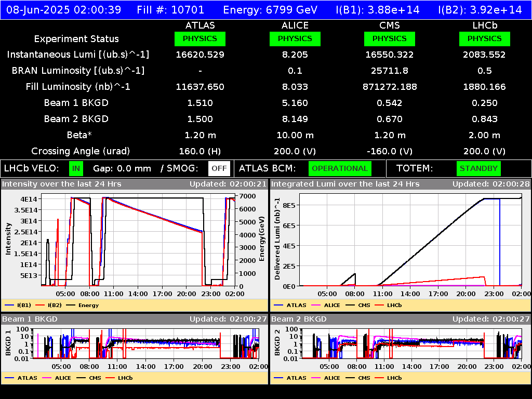Click the date and time 08-Jun-2025 02:00:39
The width and height of the screenshot is (532, 399).
coord(64,9)
